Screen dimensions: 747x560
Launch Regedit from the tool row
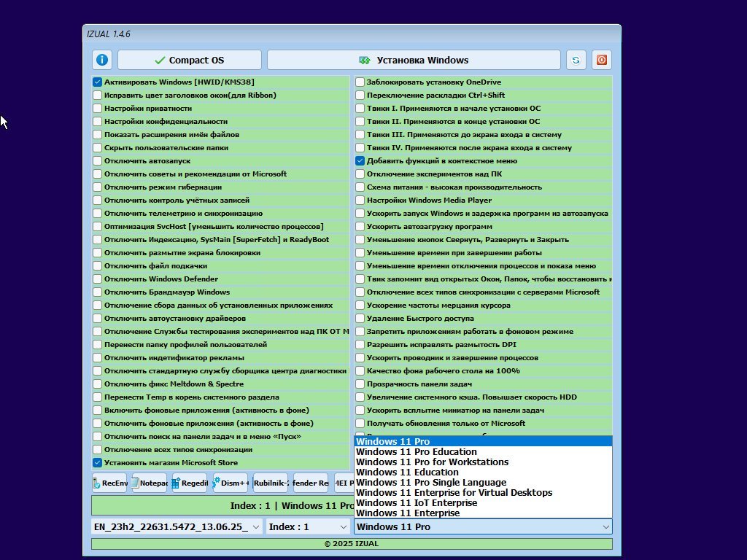[x=190, y=483]
